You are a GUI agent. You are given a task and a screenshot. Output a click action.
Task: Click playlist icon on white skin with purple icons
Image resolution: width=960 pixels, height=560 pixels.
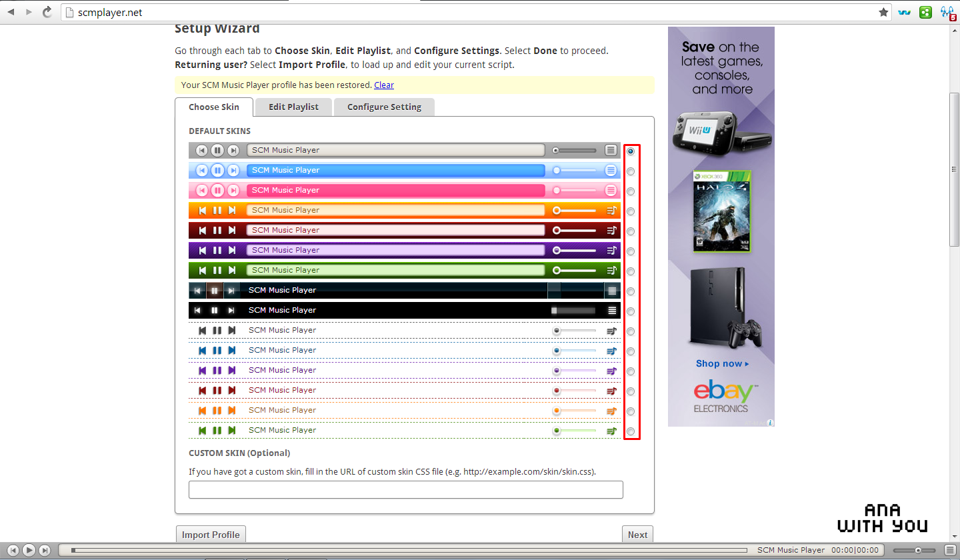tap(611, 370)
